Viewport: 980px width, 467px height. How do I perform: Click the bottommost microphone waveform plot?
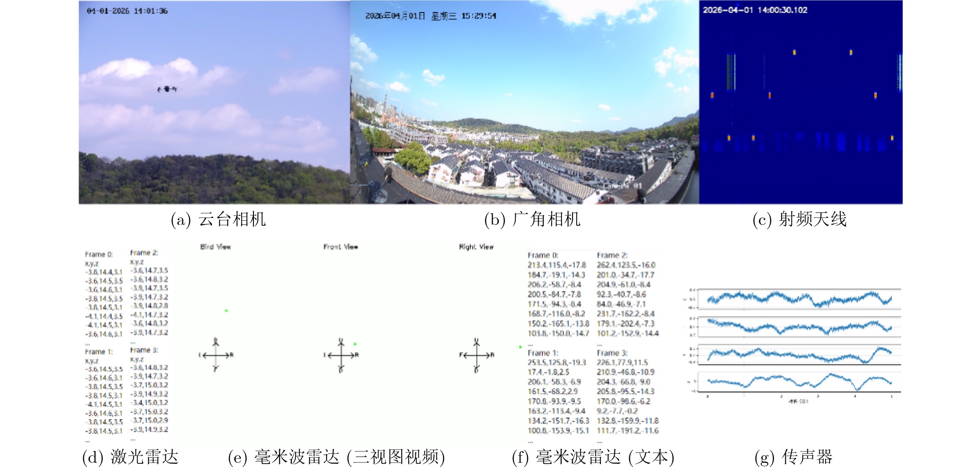(800, 382)
